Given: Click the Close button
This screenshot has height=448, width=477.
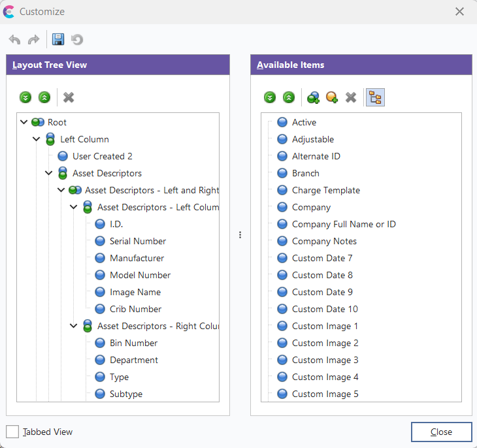Looking at the screenshot, I should click(x=441, y=432).
